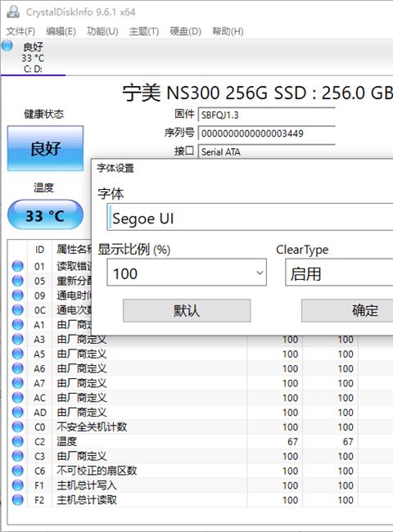This screenshot has height=532, width=393.
Task: Expand the 显示比例 100 dropdown arrow
Action: [x=260, y=273]
